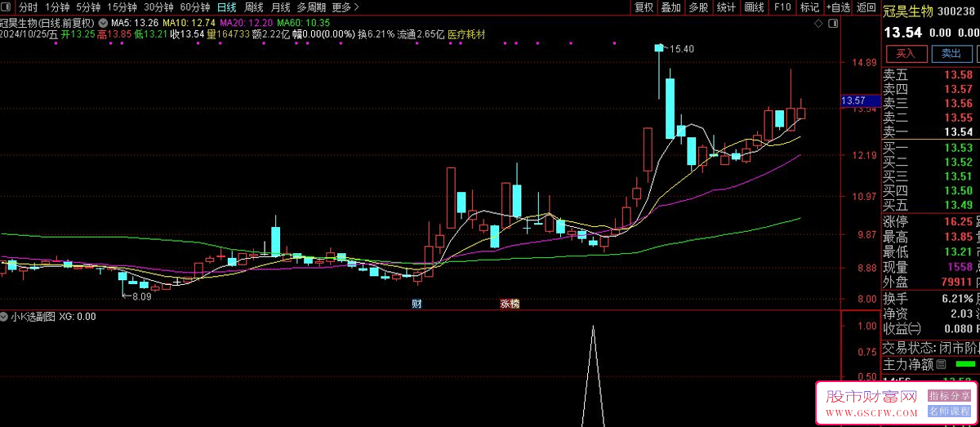Image resolution: width=980 pixels, height=427 pixels.
Task: Select the 5分钟 period
Action: 88,7
